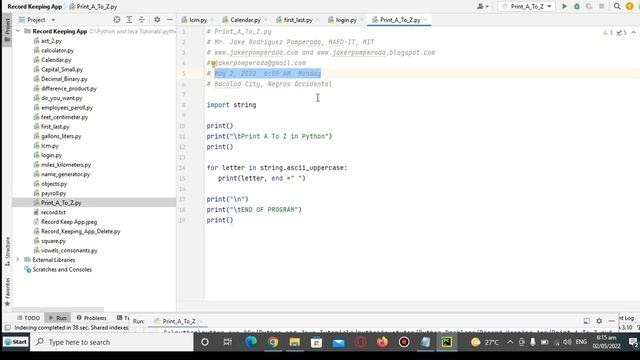Open Scratches and Consoles node
Screen dimensions: 640x360
tap(62, 269)
